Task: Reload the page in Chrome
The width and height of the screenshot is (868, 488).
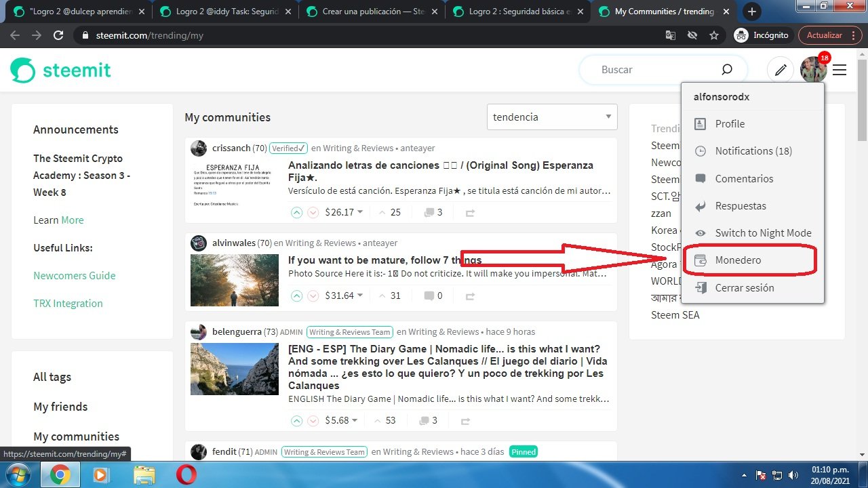Action: click(x=58, y=35)
